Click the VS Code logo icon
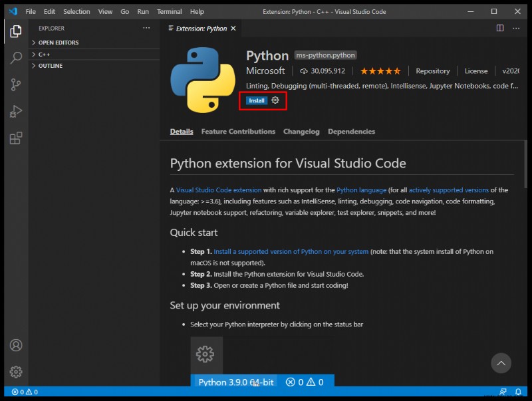The image size is (532, 401). pos(13,11)
